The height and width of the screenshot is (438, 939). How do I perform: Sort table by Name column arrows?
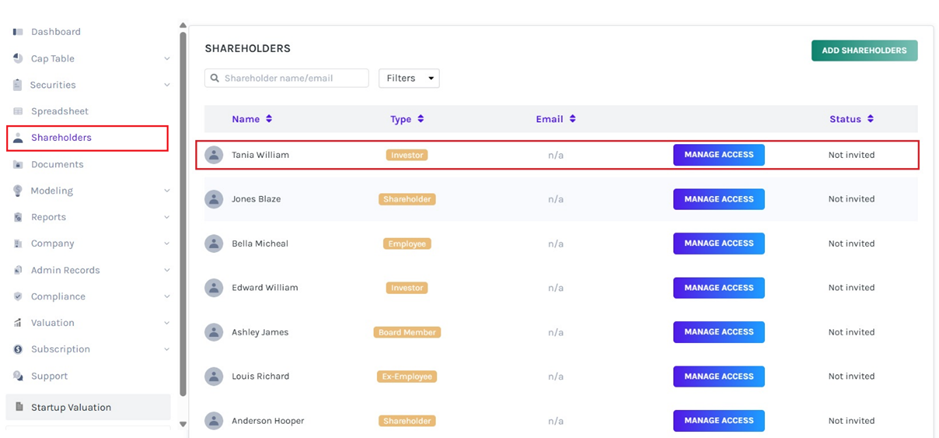[269, 119]
